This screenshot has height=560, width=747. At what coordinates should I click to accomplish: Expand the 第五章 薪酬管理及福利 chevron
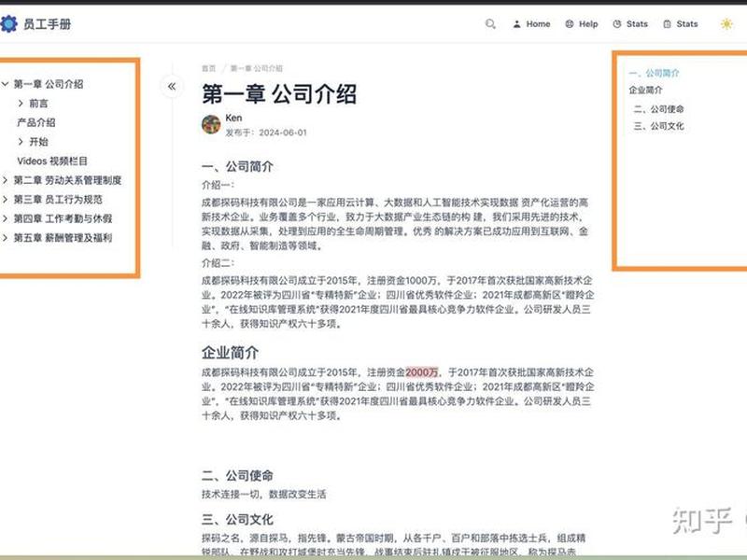pyautogui.click(x=6, y=238)
